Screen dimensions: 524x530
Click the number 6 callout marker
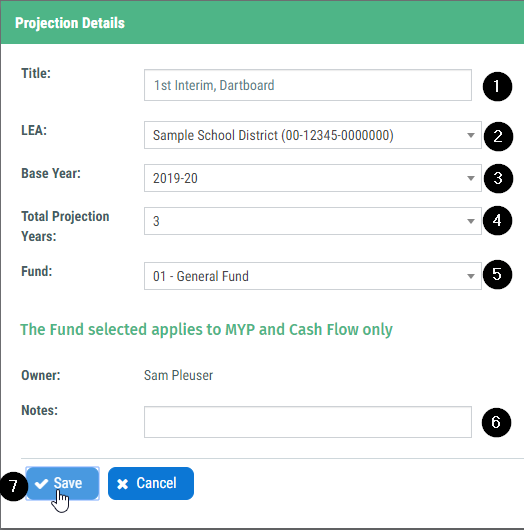(496, 423)
